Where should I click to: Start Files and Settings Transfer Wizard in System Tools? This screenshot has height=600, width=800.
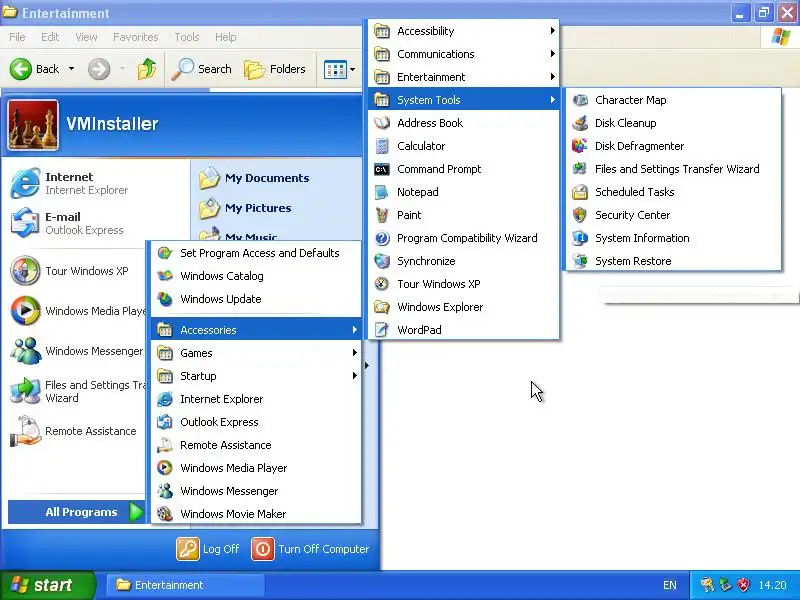672,169
